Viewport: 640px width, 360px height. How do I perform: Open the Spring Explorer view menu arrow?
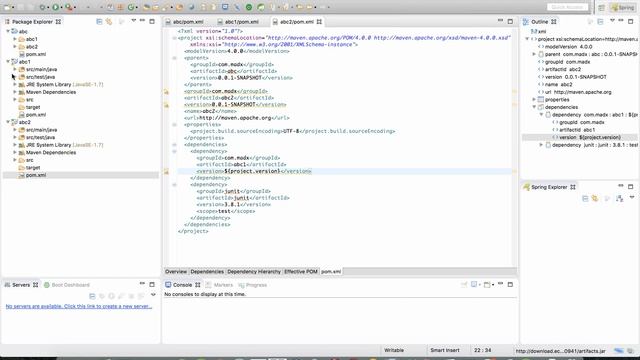(x=632, y=198)
